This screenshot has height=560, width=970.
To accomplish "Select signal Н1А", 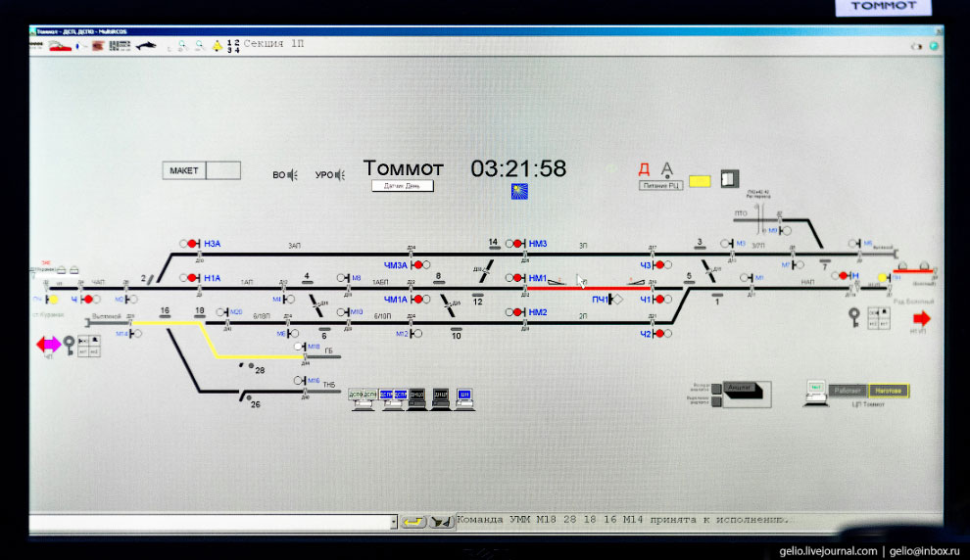I will pos(202,278).
